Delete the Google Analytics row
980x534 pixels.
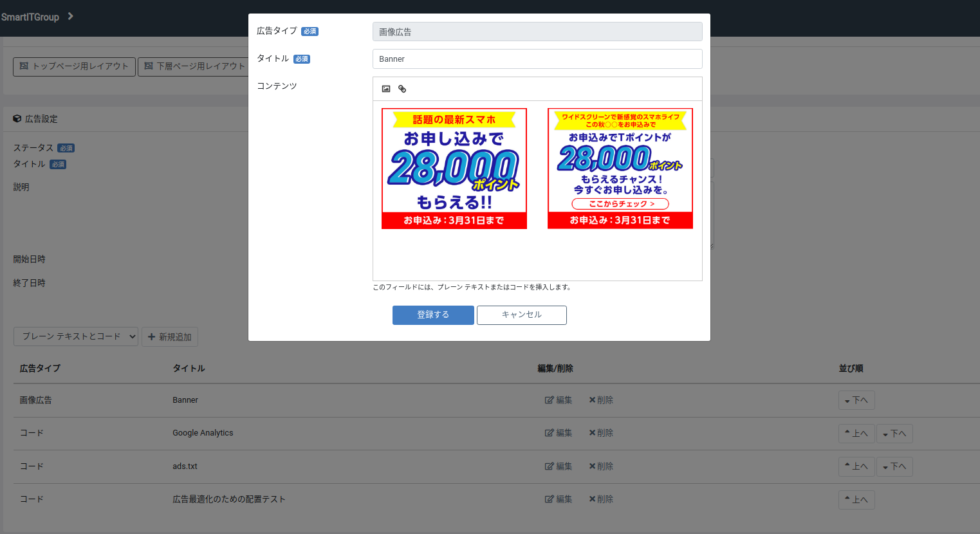click(x=601, y=433)
